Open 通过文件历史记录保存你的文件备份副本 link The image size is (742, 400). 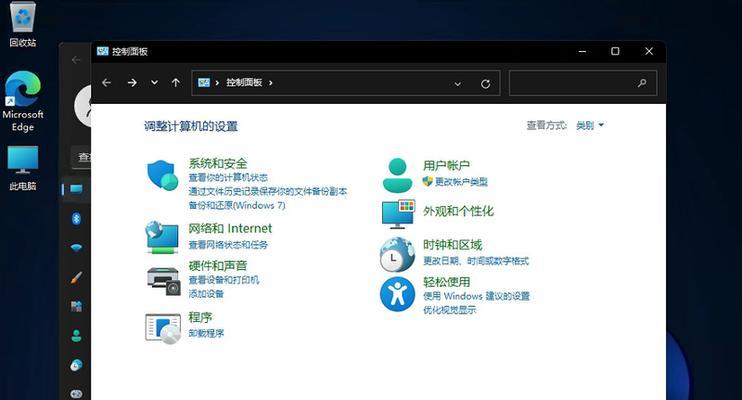click(268, 191)
